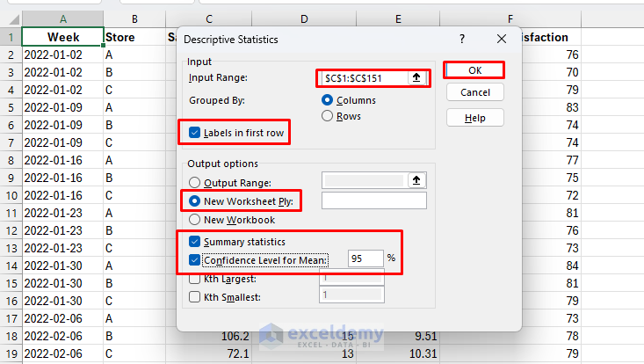Click cell A17 with date 2022-02-06
The width and height of the screenshot is (644, 364).
(62, 318)
